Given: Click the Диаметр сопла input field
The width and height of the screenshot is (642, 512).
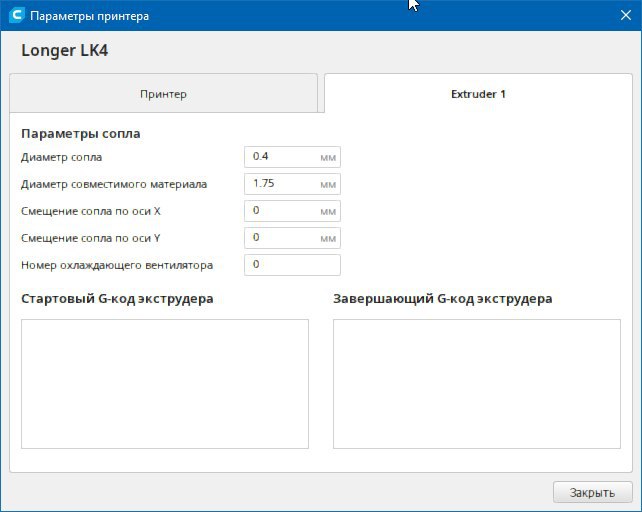Looking at the screenshot, I should point(292,157).
